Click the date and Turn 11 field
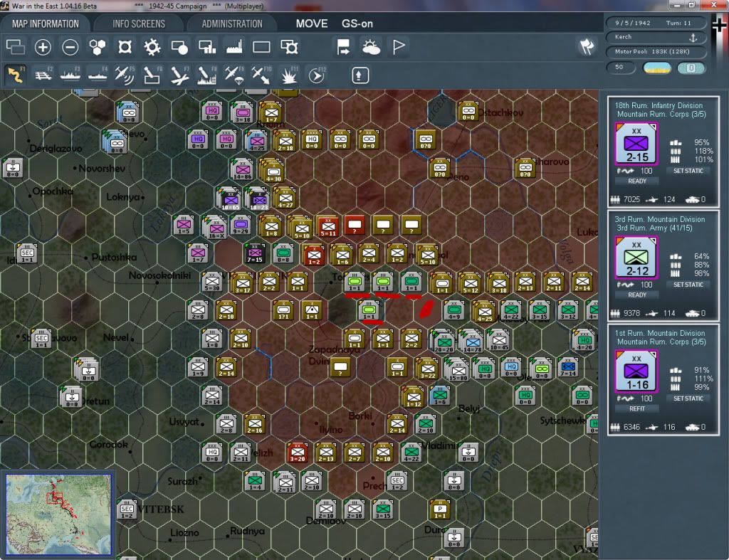 [x=656, y=23]
